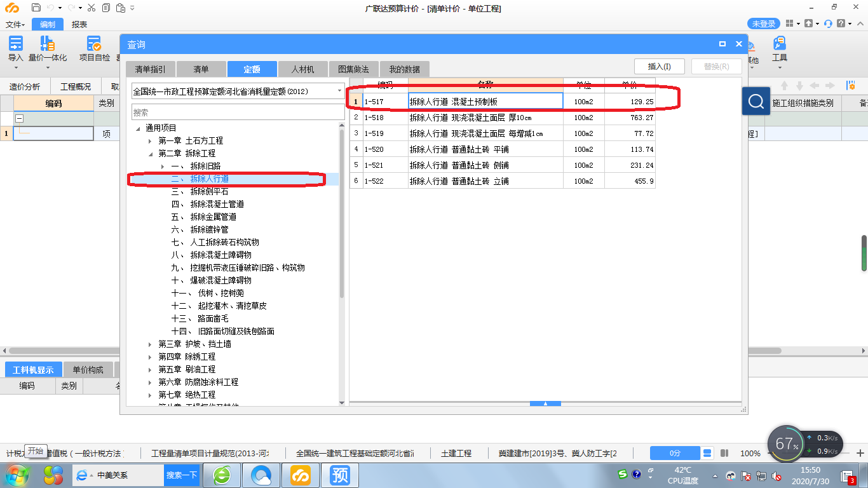Click the Windows Start orb

(17, 475)
